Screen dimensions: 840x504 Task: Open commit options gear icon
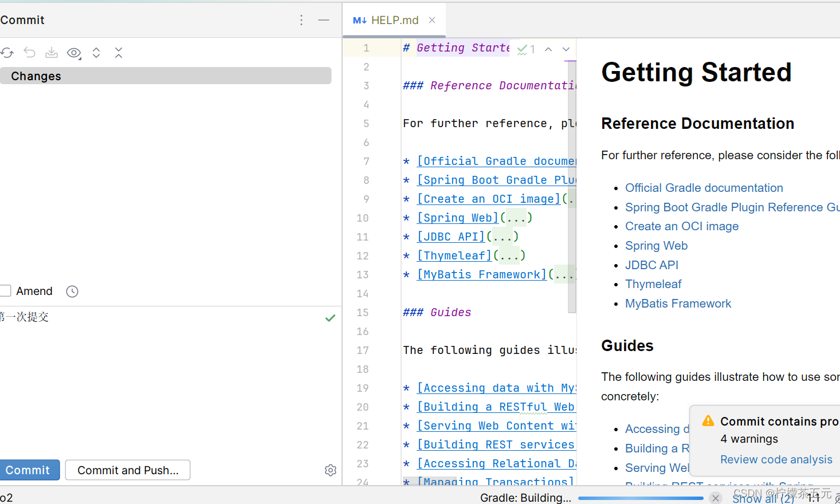pyautogui.click(x=331, y=470)
